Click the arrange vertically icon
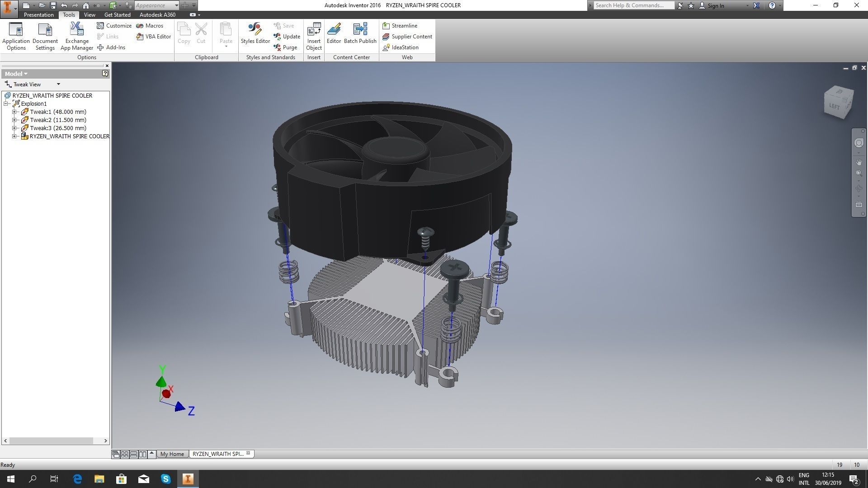The width and height of the screenshot is (868, 488). point(143,454)
